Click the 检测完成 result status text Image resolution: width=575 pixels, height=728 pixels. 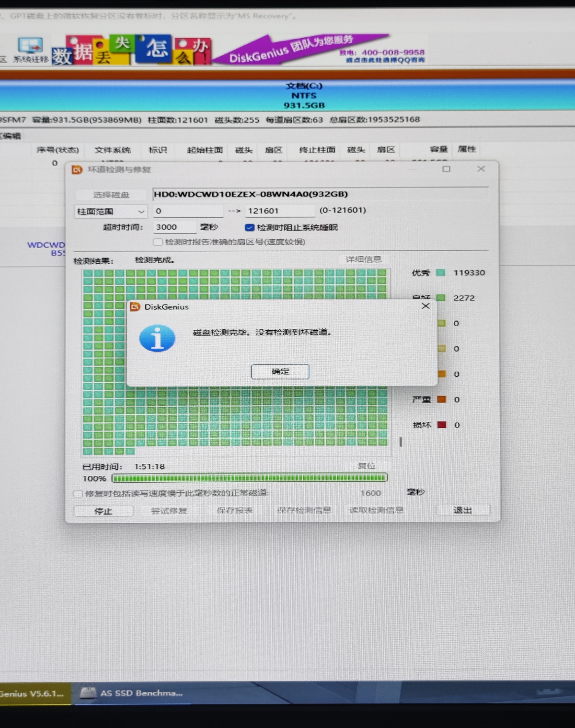[155, 260]
